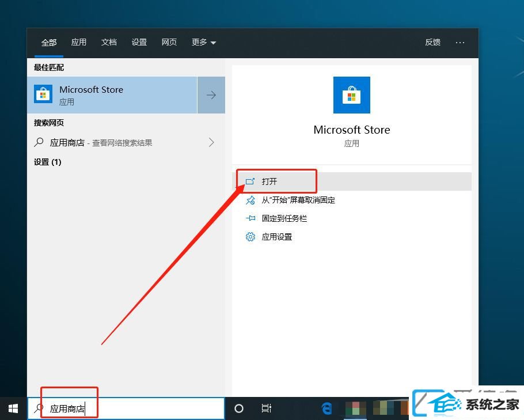The image size is (524, 420).
Task: Switch to the 文档 tab
Action: coord(109,42)
